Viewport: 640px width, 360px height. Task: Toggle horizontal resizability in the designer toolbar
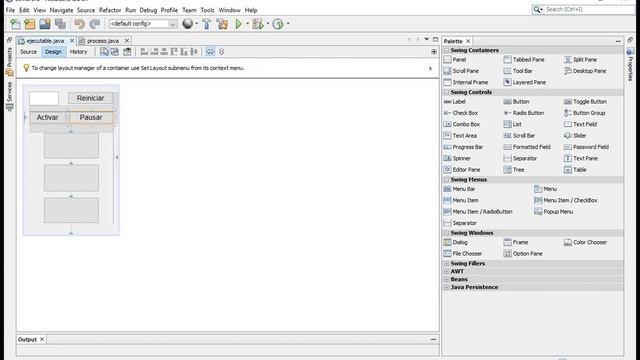[210, 52]
